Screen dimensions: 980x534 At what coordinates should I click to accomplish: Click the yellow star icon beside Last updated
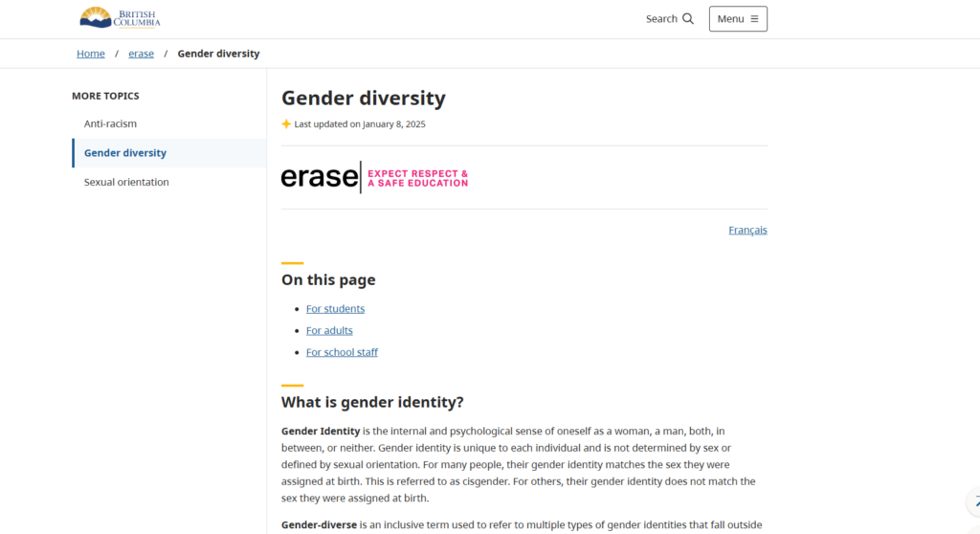click(x=286, y=123)
